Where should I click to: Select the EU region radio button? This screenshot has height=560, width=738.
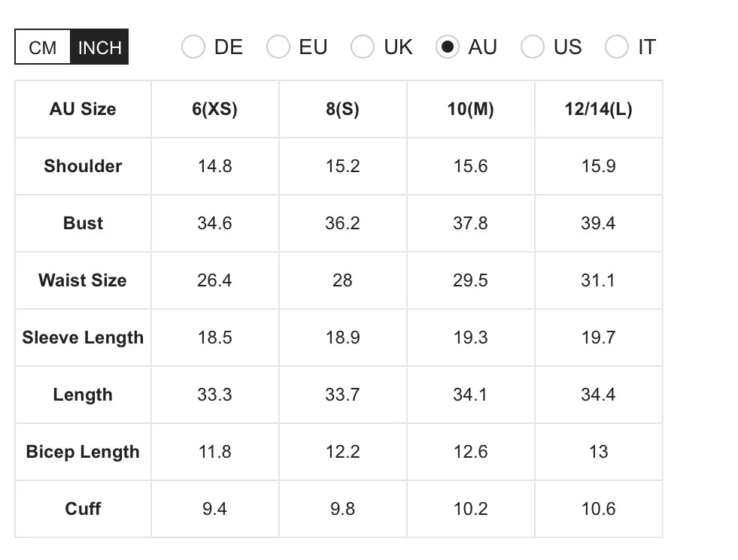coord(278,47)
